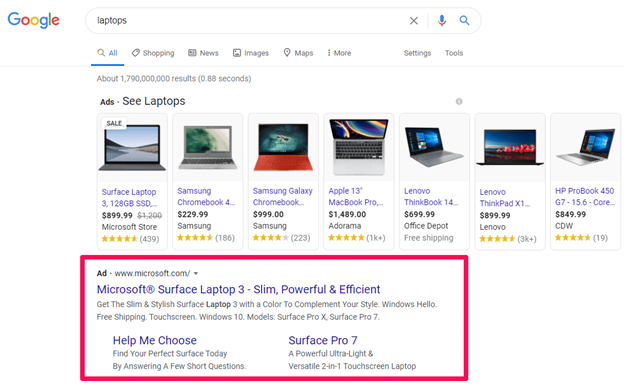Image resolution: width=628 pixels, height=391 pixels.
Task: Open the red Samsung Galaxy Chromebook image
Action: tap(284, 147)
